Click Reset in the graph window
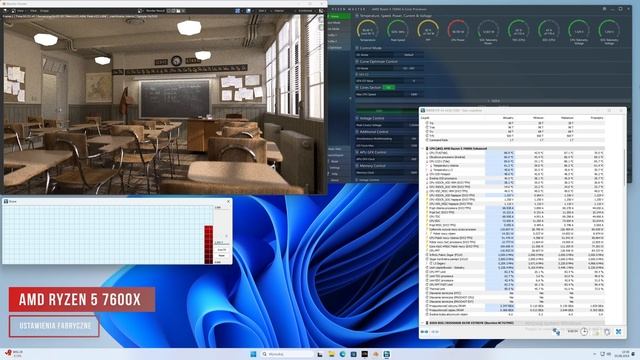 pos(222,256)
